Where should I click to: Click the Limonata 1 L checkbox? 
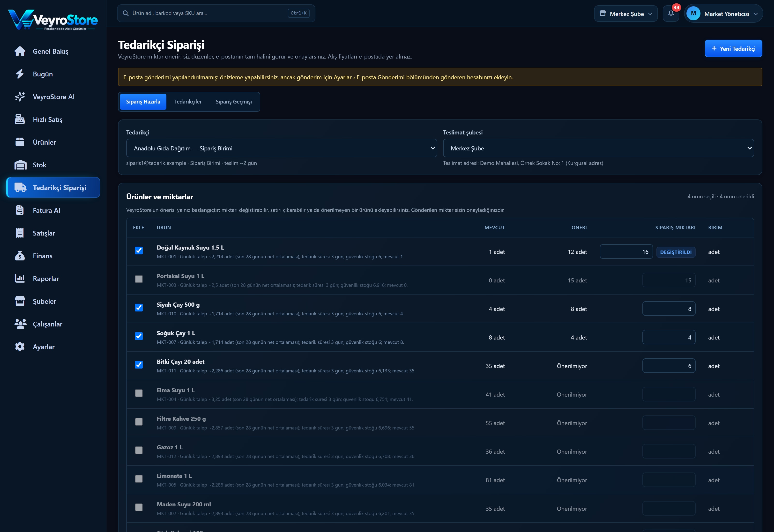point(139,479)
